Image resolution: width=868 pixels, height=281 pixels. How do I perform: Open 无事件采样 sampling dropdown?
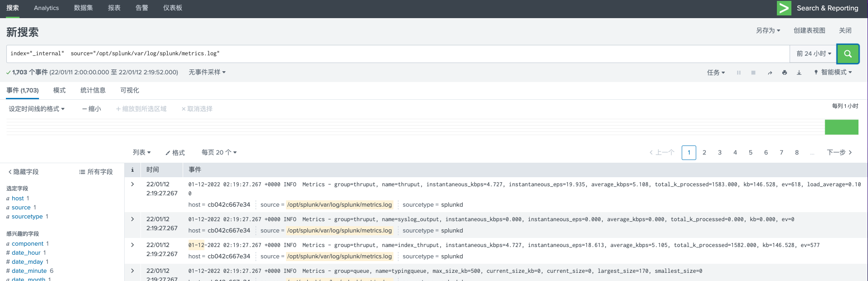pos(207,72)
